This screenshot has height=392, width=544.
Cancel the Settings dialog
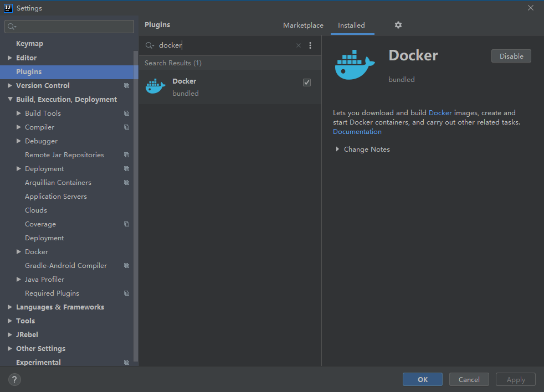point(469,379)
